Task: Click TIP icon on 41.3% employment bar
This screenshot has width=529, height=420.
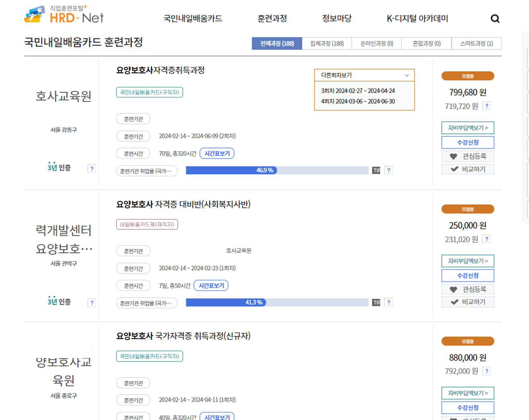Action: 376,302
